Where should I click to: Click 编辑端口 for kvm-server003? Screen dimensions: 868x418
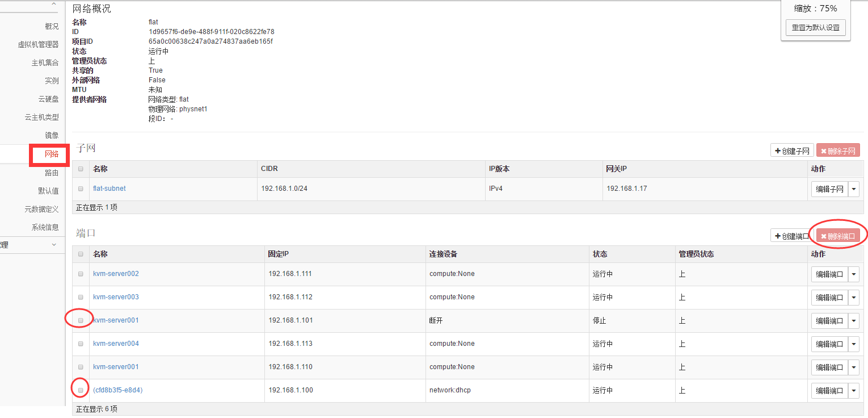click(x=829, y=298)
